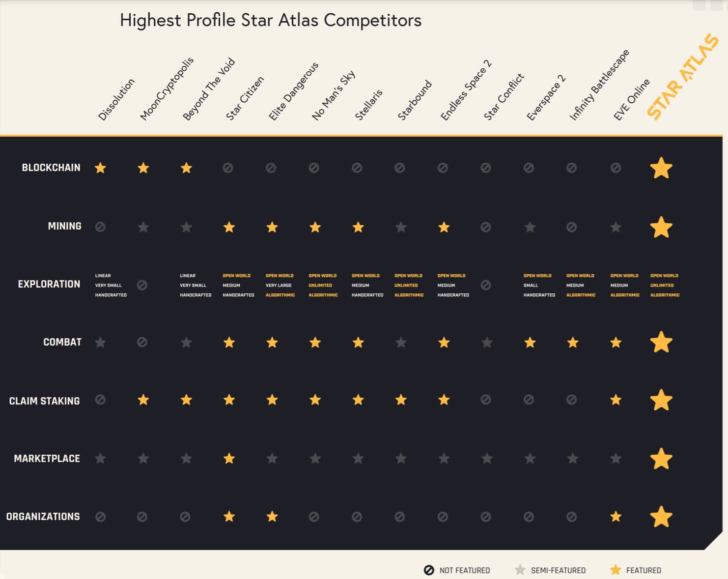Click Star Atlas's Exploration description text

click(x=665, y=285)
